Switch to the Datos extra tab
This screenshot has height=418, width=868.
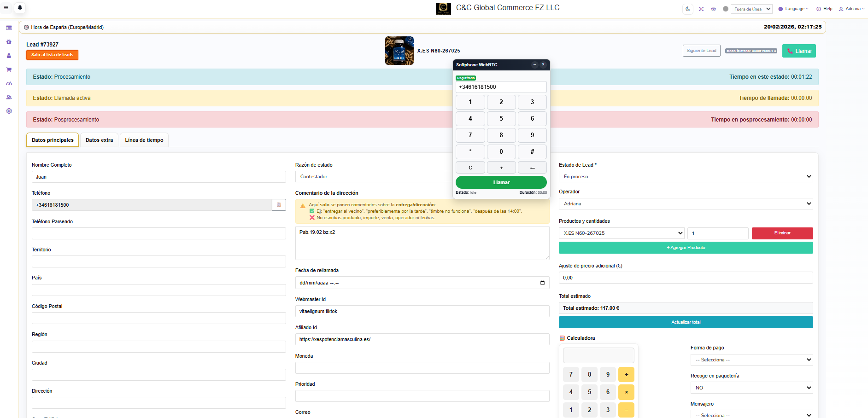click(x=99, y=140)
